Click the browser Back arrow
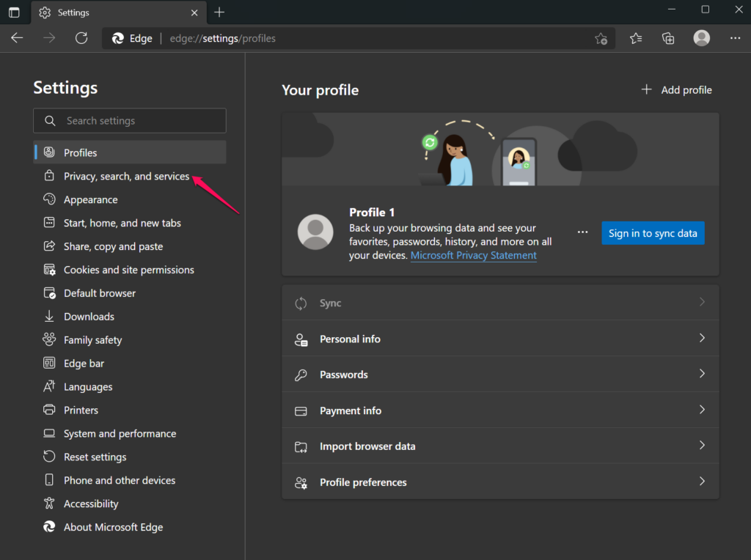The height and width of the screenshot is (560, 751). tap(18, 38)
